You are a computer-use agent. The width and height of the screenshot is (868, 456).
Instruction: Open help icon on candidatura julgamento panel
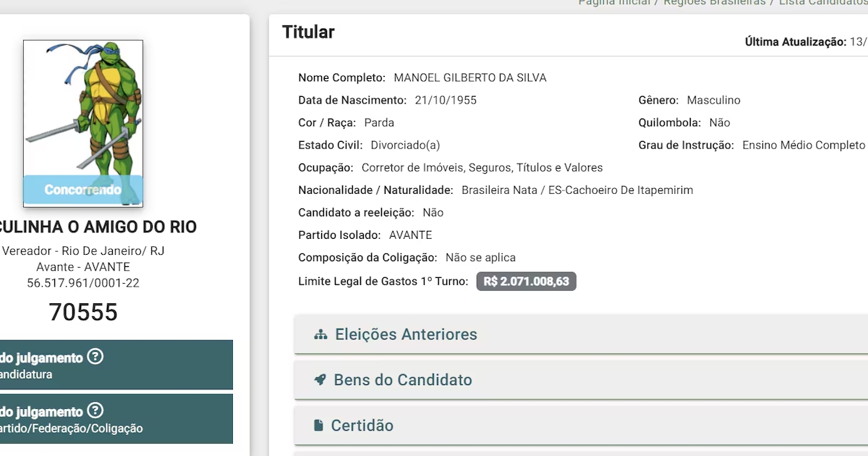95,357
